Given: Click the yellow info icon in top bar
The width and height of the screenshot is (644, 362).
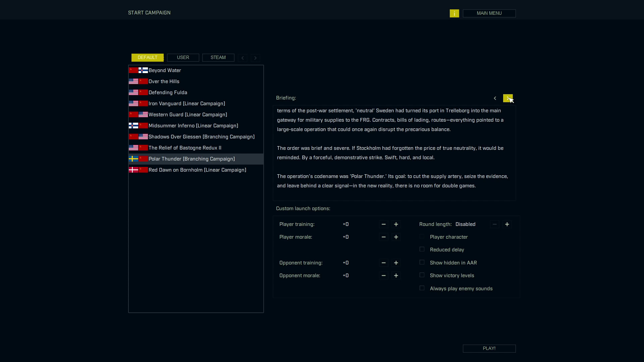Looking at the screenshot, I should [x=454, y=13].
